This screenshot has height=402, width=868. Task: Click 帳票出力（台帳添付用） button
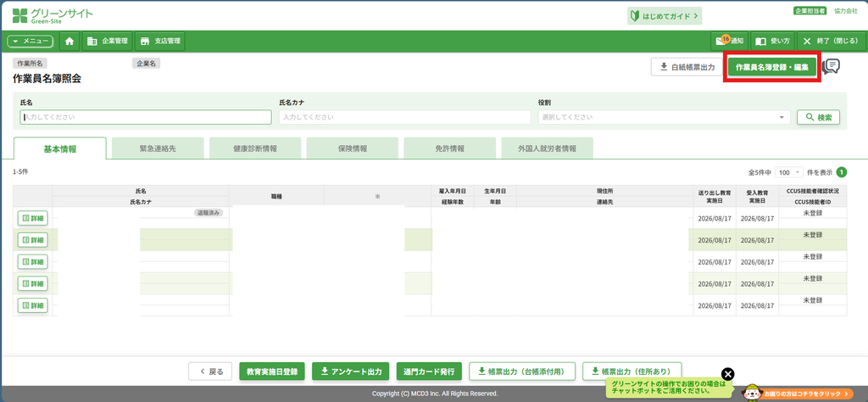tap(522, 371)
